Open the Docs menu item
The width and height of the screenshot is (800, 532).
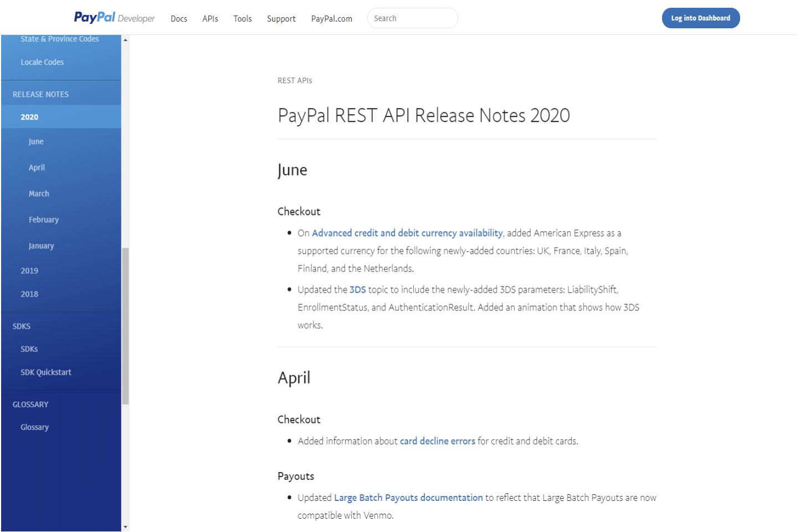[178, 19]
